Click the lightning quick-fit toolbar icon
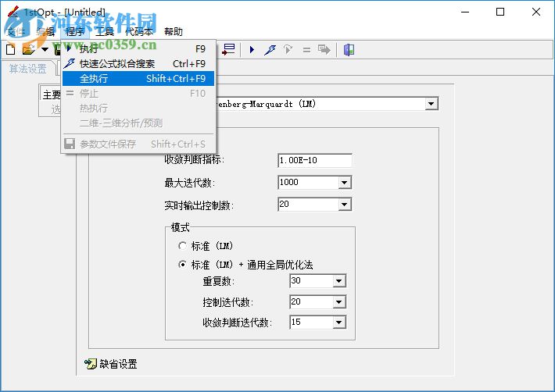555x392 pixels. click(x=270, y=49)
